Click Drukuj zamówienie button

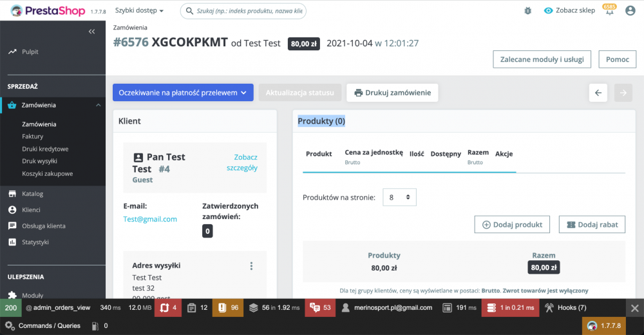(x=392, y=93)
